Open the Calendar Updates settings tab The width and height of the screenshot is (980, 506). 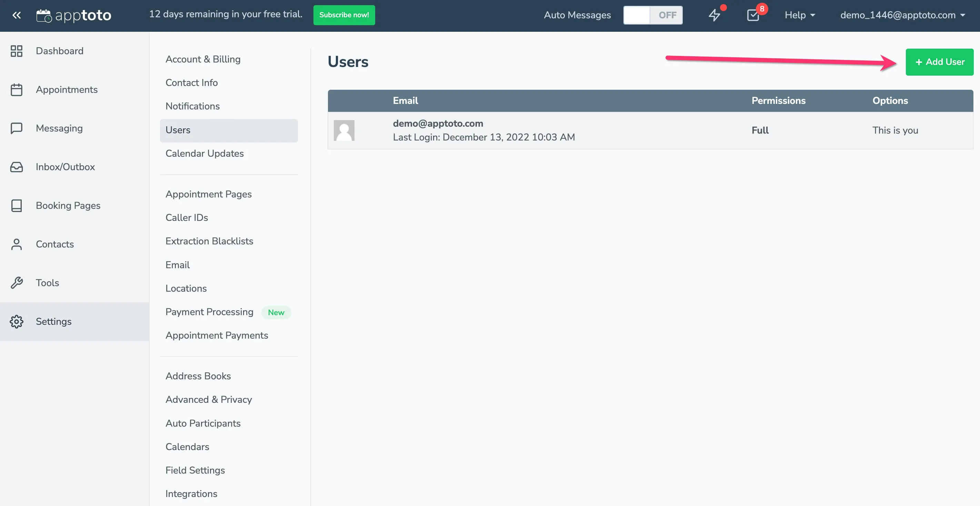205,154
